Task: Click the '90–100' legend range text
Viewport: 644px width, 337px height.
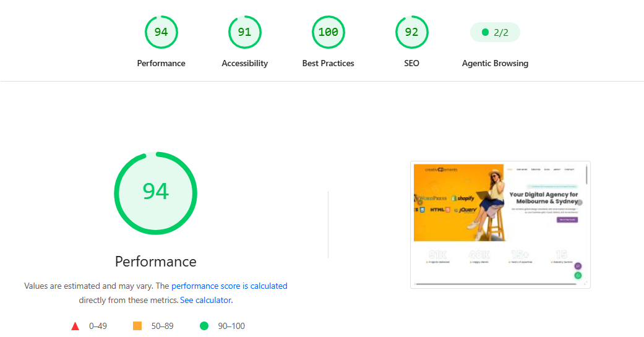Action: pos(231,326)
